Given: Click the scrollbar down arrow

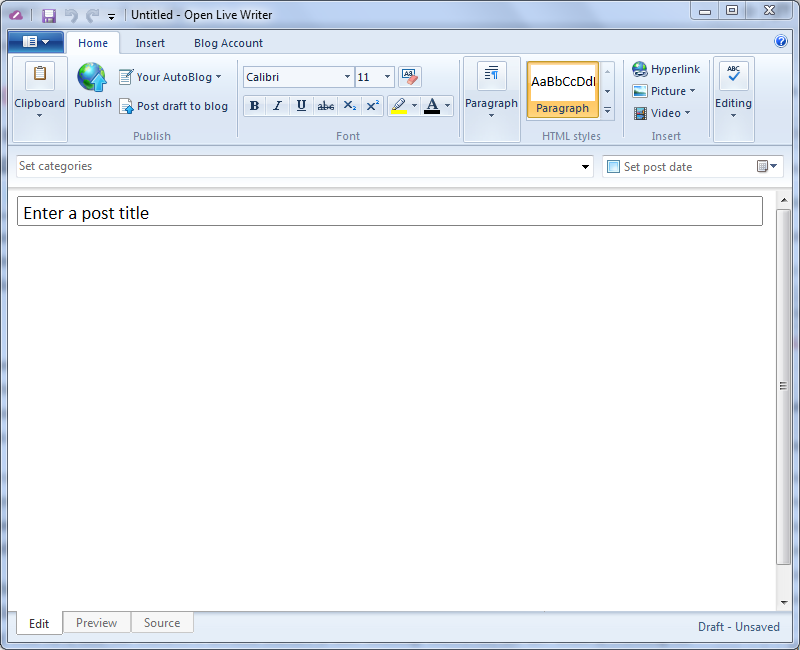Looking at the screenshot, I should click(x=784, y=603).
